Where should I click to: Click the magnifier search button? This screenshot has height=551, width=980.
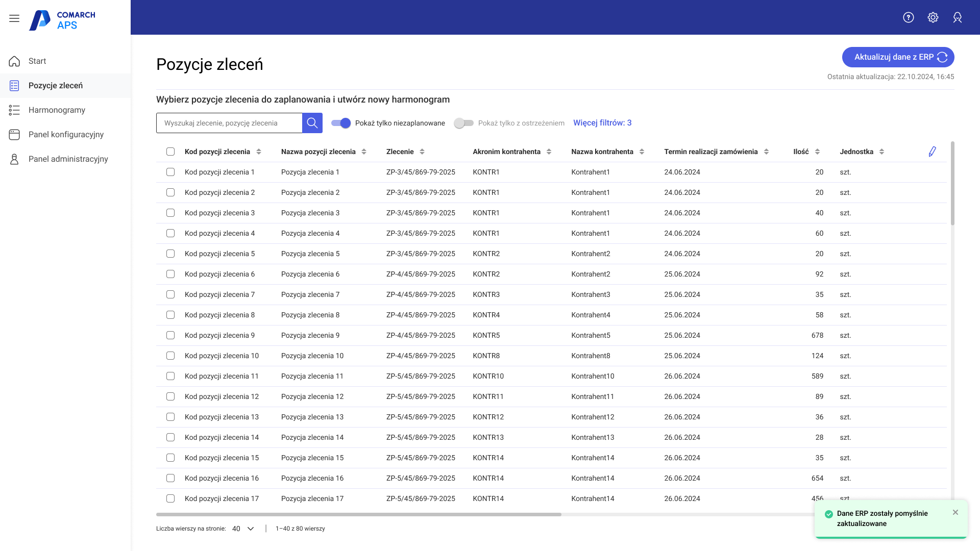312,123
